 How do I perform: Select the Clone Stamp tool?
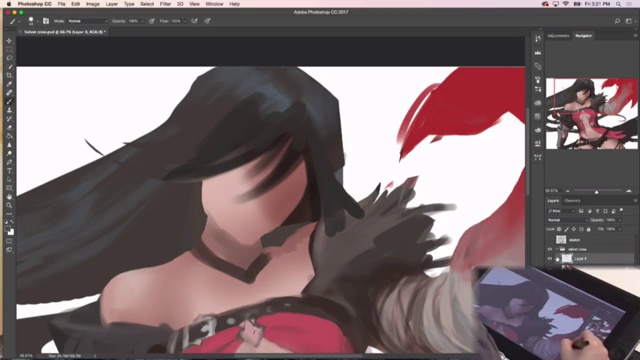click(x=9, y=110)
